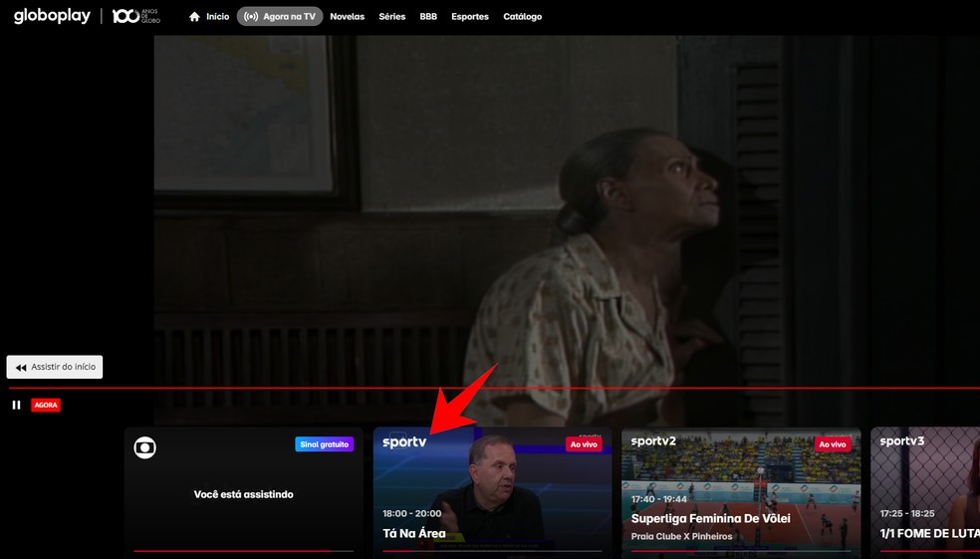980x559 pixels.
Task: Click the sportv3 channel logo
Action: (x=902, y=440)
